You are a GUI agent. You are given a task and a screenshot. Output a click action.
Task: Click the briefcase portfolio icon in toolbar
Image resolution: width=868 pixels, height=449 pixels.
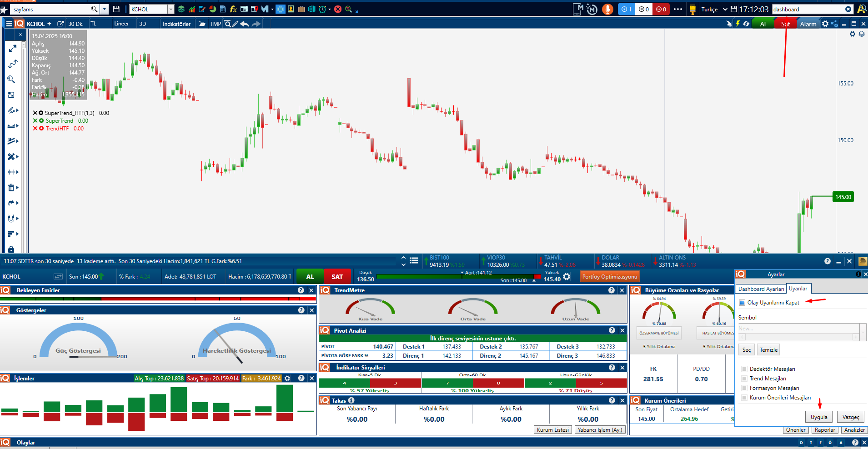pos(301,9)
